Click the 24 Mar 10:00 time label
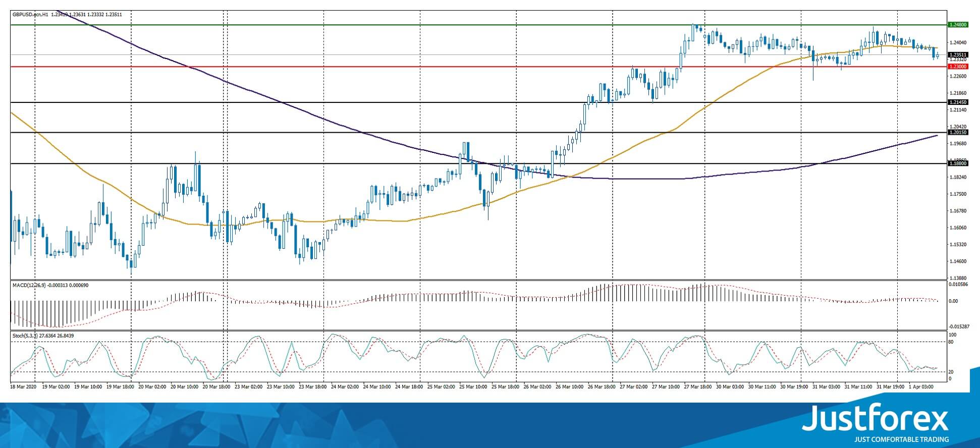The image size is (980, 448). 377,387
